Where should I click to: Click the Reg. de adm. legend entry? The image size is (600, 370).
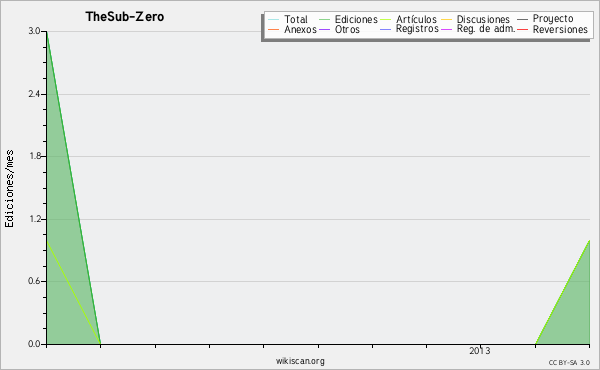coord(486,29)
